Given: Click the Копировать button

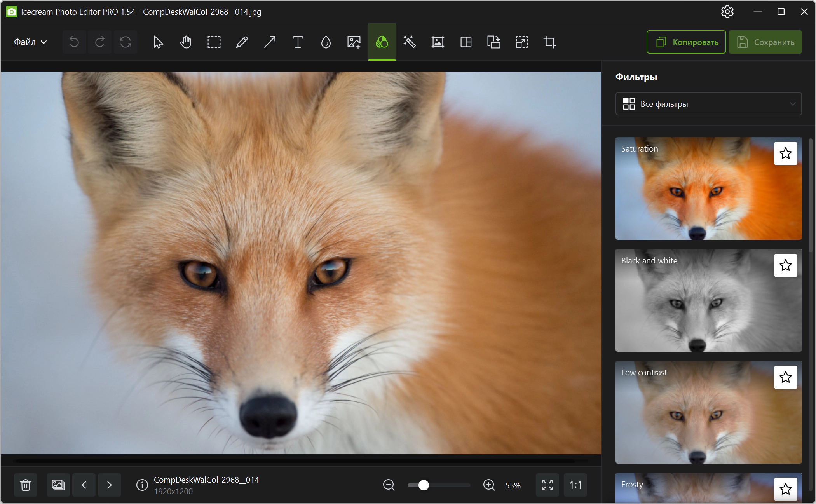Looking at the screenshot, I should point(686,42).
